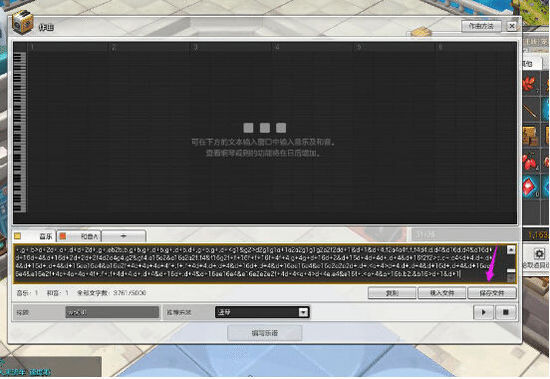Close the composition window
The image size is (550, 379).
tap(512, 26)
